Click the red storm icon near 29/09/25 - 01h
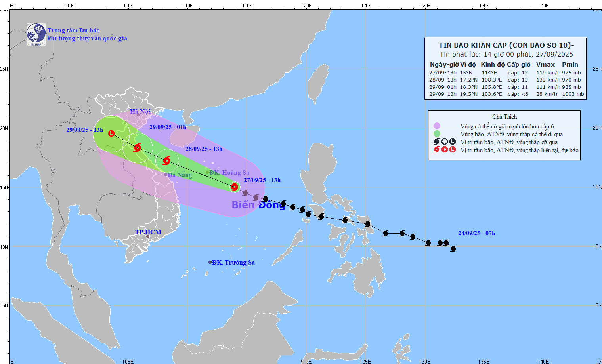 [137, 147]
